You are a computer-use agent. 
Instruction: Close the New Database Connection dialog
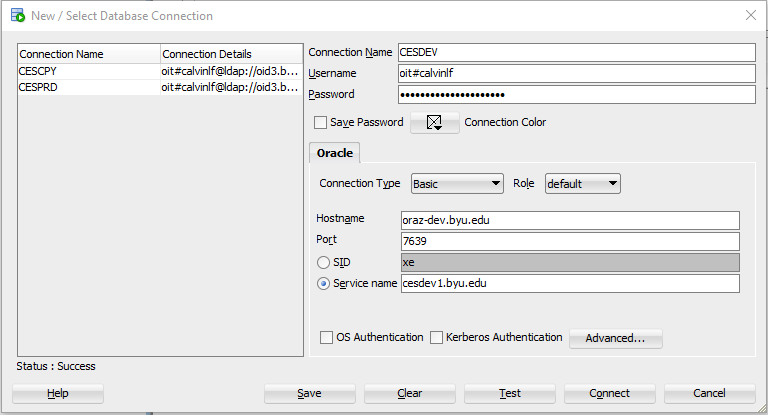(750, 15)
